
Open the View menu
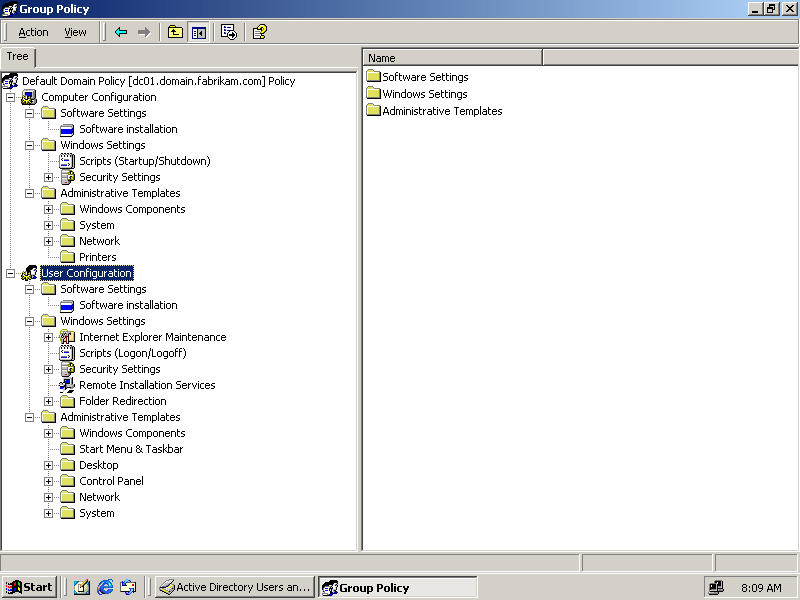pyautogui.click(x=75, y=32)
